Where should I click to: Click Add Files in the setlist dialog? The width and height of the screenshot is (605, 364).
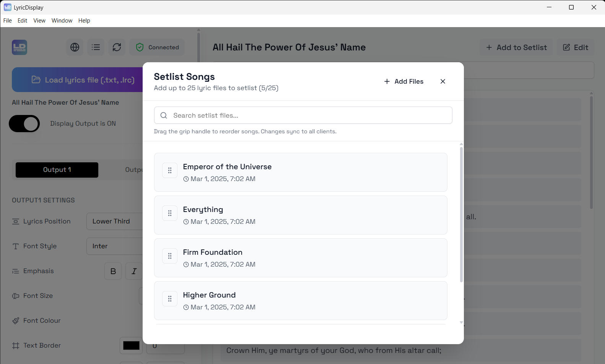point(404,81)
